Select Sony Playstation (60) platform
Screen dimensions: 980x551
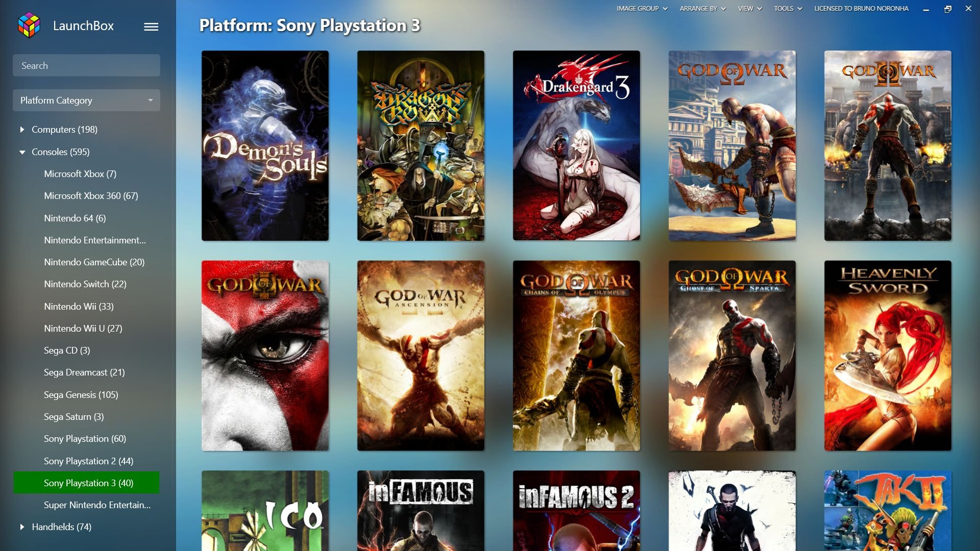pyautogui.click(x=85, y=439)
